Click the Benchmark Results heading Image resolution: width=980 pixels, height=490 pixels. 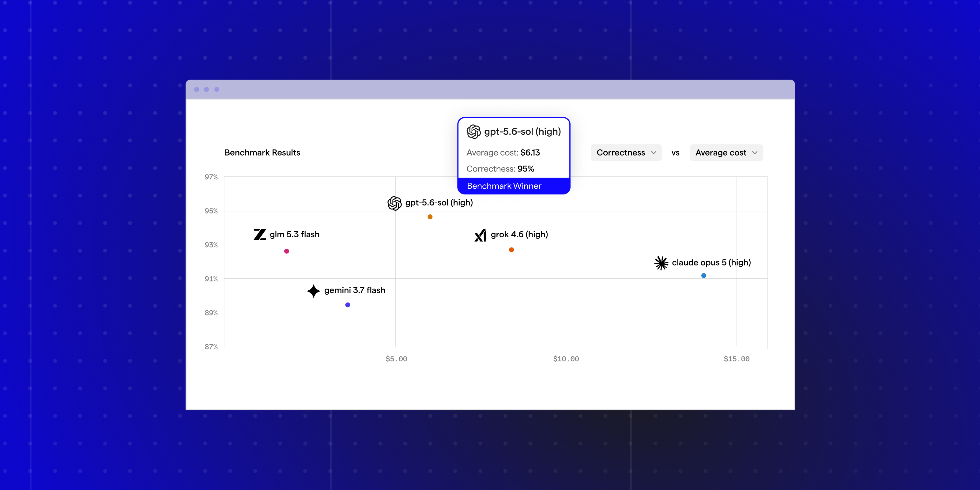pyautogui.click(x=262, y=153)
